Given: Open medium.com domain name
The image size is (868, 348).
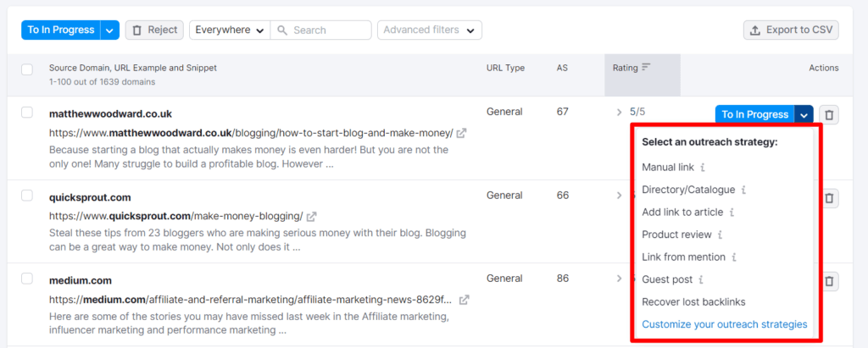Looking at the screenshot, I should tap(81, 280).
